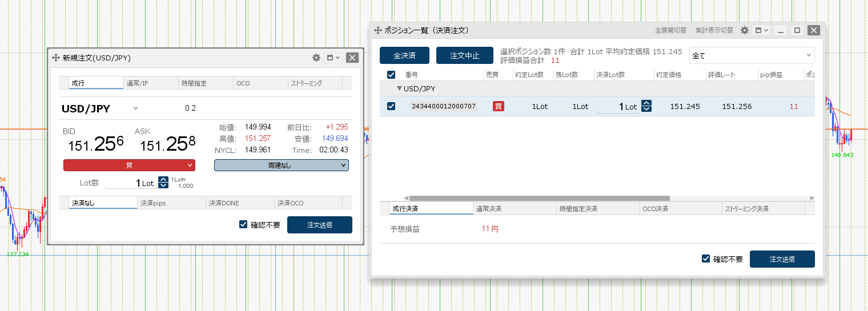Image resolution: width=868 pixels, height=311 pixels.
Task: Click move handle icon of 新規注文 window
Action: 56,58
